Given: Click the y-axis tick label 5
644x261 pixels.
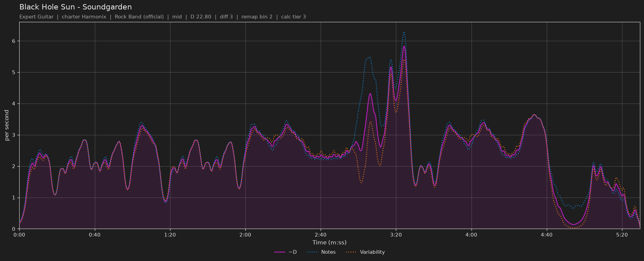Looking at the screenshot, I should click(x=14, y=72).
